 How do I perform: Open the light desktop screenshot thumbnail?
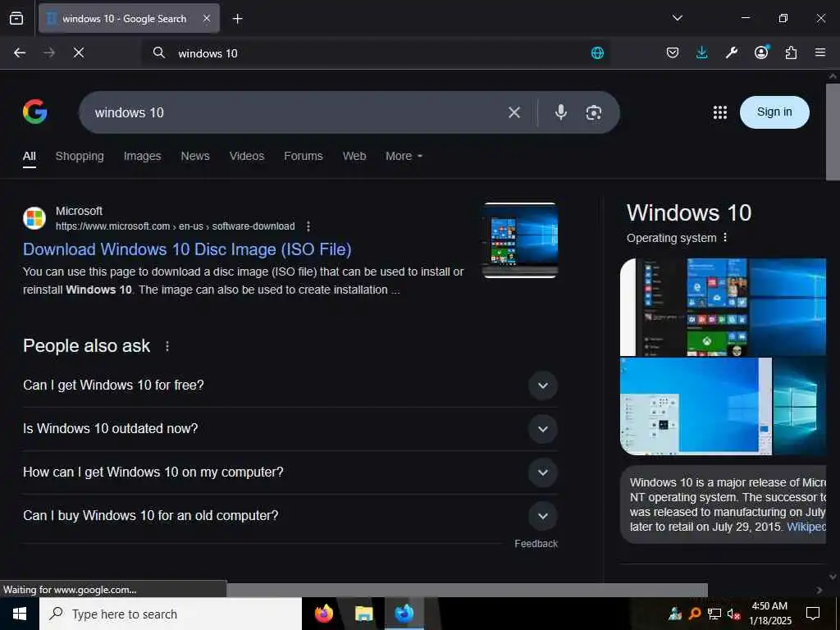coord(696,407)
